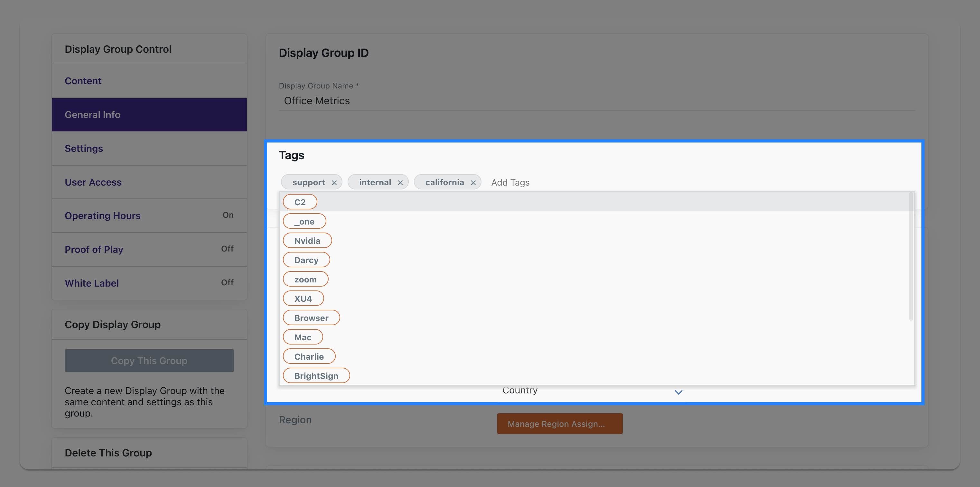Select the BrightSign tag option

coord(316,375)
